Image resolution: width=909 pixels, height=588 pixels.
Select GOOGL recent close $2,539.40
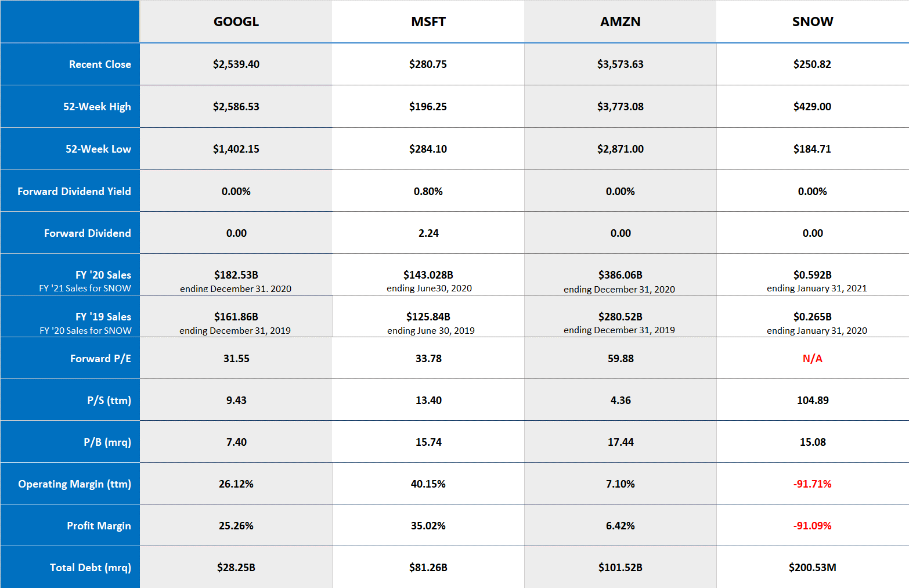[236, 64]
